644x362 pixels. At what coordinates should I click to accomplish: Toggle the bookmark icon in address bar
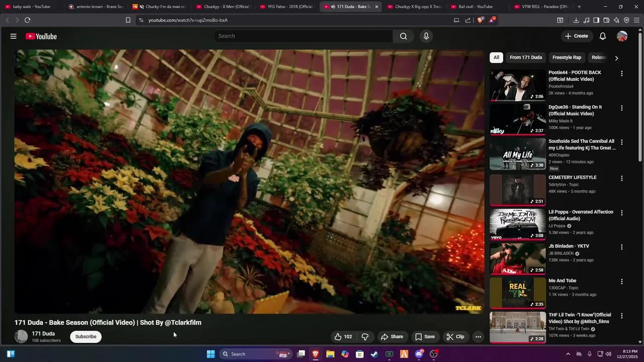[x=128, y=20]
